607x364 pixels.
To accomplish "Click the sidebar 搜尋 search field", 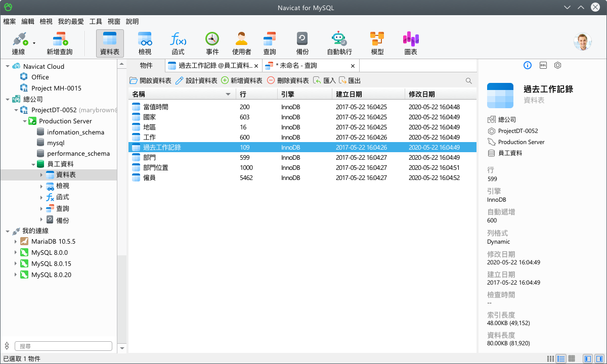I will [x=63, y=346].
